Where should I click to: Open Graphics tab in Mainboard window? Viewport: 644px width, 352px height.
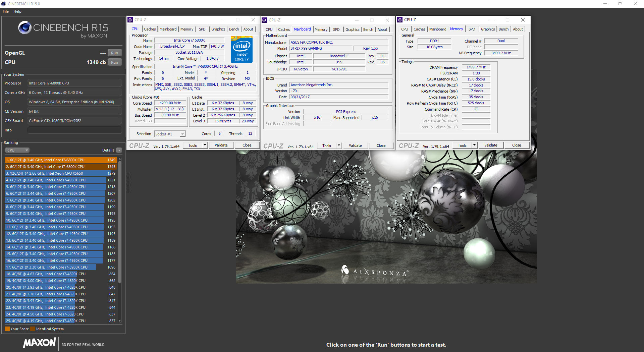tap(352, 30)
